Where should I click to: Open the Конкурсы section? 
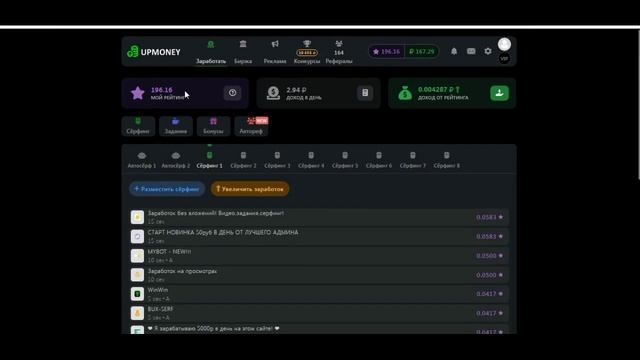coord(307,52)
